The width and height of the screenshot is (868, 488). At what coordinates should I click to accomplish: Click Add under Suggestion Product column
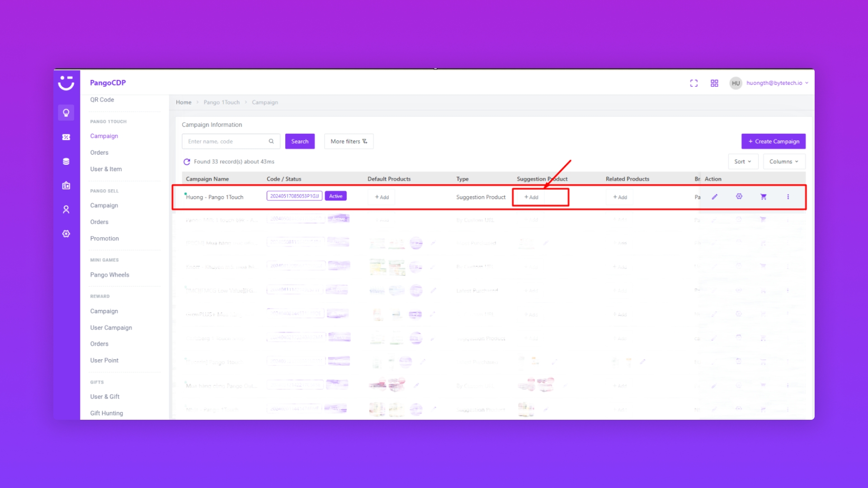click(x=532, y=197)
